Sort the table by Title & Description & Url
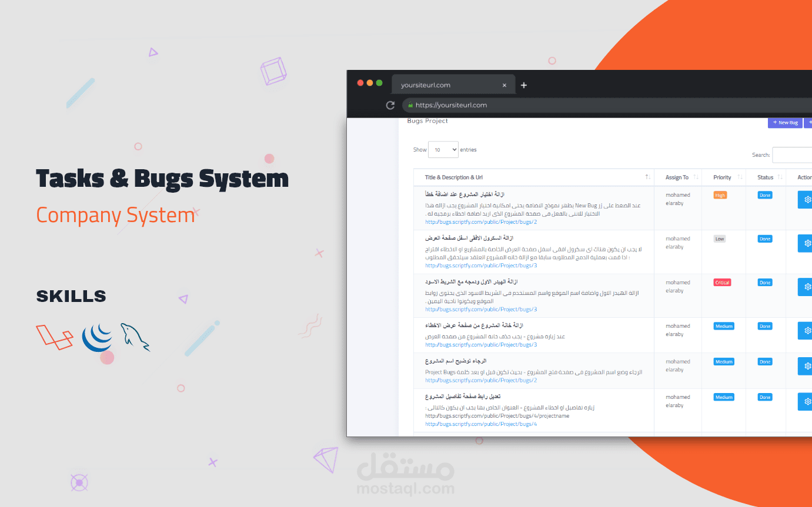812x507 pixels. (647, 177)
